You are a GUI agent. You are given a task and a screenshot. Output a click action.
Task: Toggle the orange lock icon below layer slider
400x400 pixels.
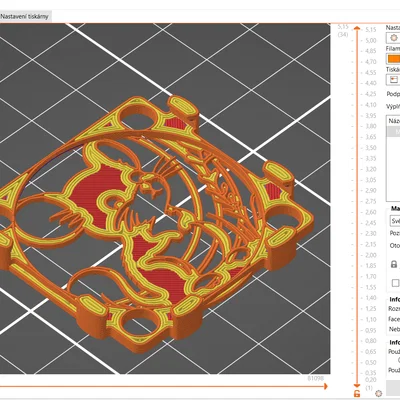tap(357, 393)
